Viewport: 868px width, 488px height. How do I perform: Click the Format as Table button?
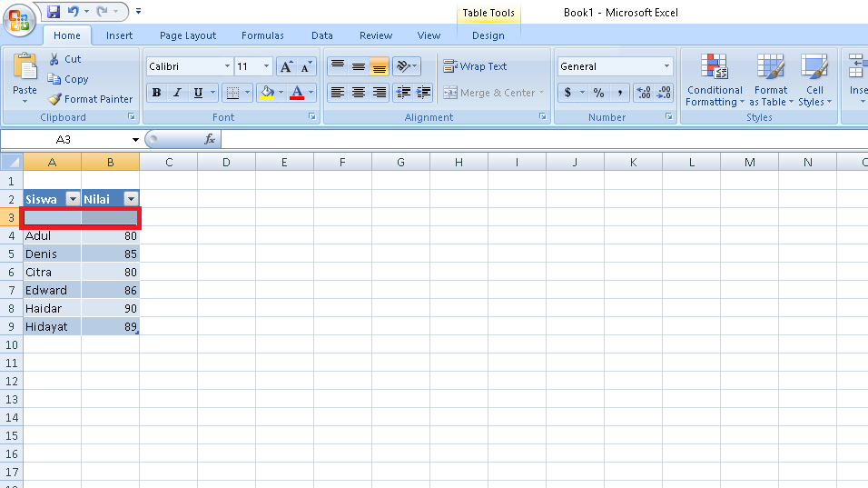(x=770, y=80)
